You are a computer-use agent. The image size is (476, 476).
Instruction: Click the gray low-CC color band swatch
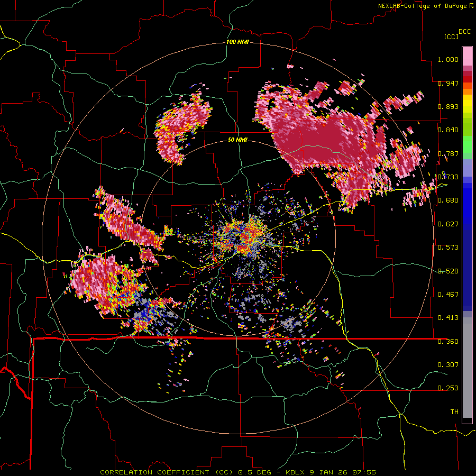[x=467, y=368]
